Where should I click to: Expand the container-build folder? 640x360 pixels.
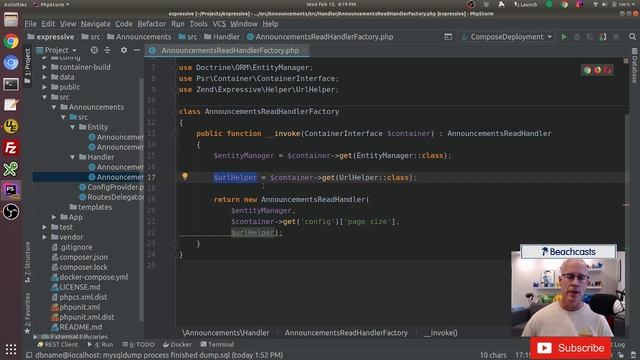coord(44,67)
